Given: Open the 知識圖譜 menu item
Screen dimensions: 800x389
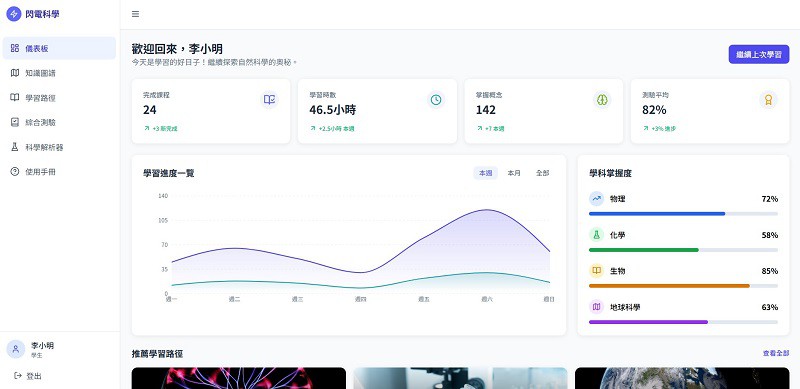Looking at the screenshot, I should tap(59, 73).
